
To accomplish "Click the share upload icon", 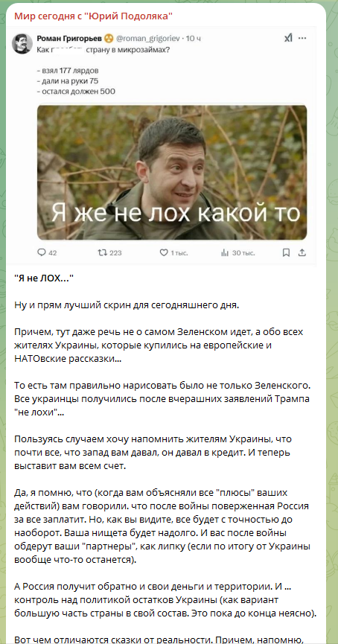I will point(302,253).
